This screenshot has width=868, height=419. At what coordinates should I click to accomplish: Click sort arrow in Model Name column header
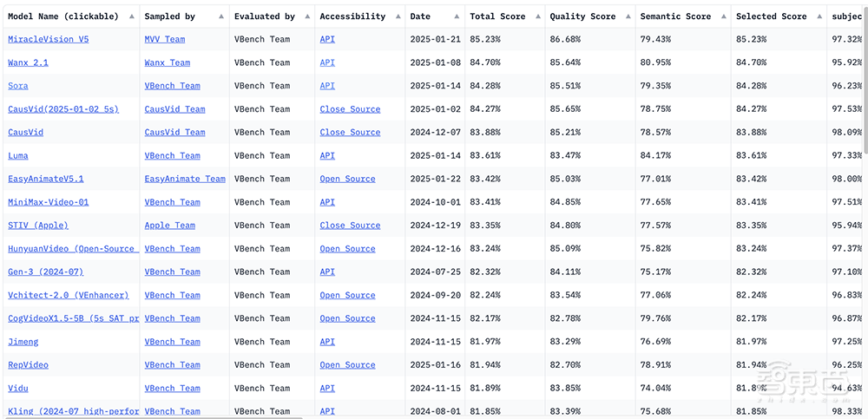point(131,16)
